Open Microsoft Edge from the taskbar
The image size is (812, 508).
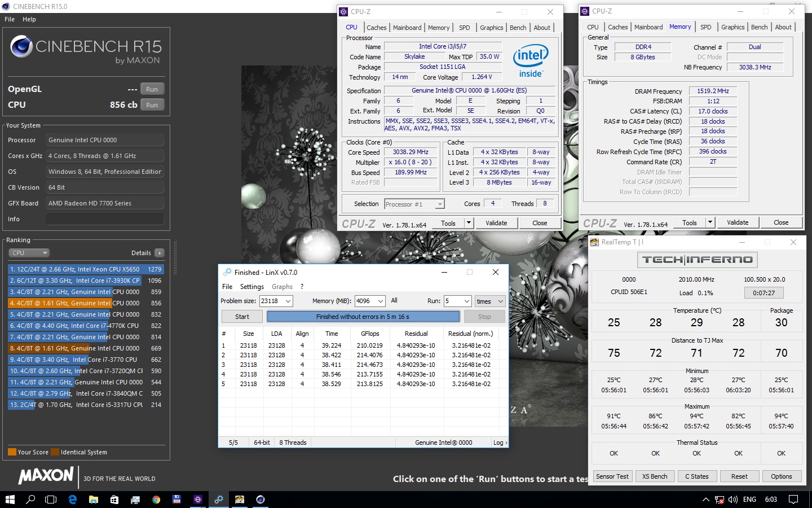point(73,500)
